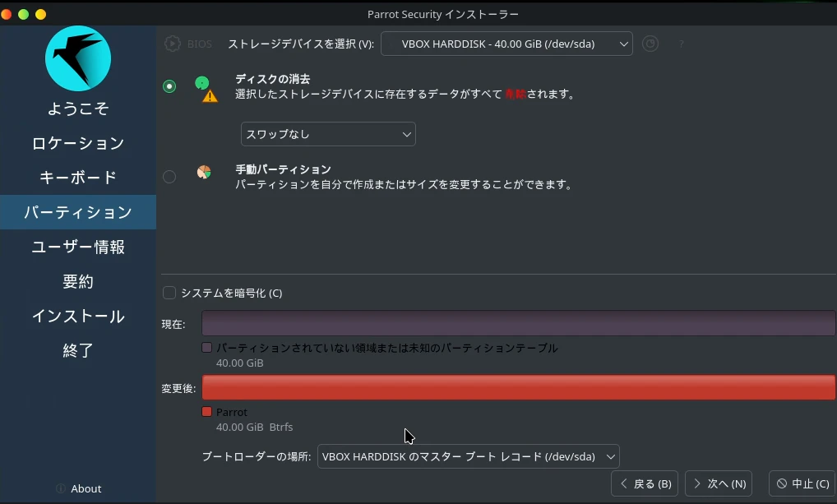Go to キーボード step in sidebar

tap(78, 178)
